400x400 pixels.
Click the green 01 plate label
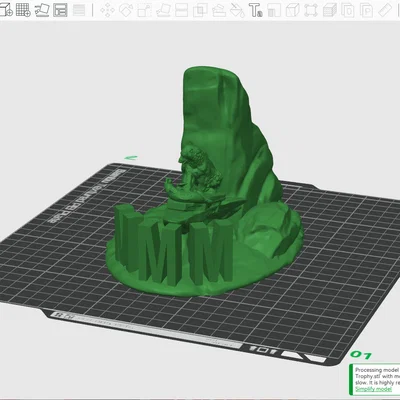[360, 355]
